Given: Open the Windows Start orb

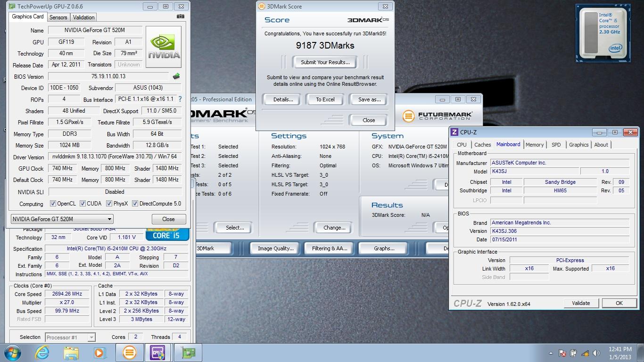Looking at the screenshot, I should [x=12, y=353].
